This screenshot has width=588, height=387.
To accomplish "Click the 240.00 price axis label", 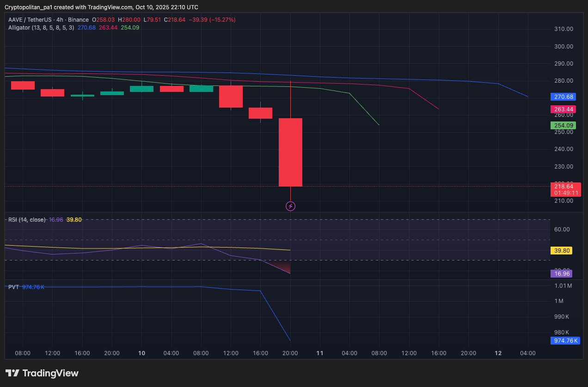I will (563, 149).
